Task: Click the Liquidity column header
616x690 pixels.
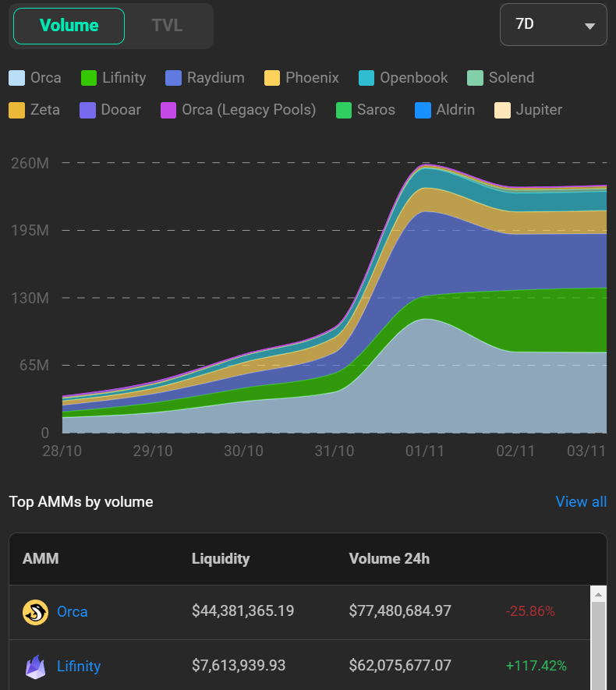Action: coord(221,559)
